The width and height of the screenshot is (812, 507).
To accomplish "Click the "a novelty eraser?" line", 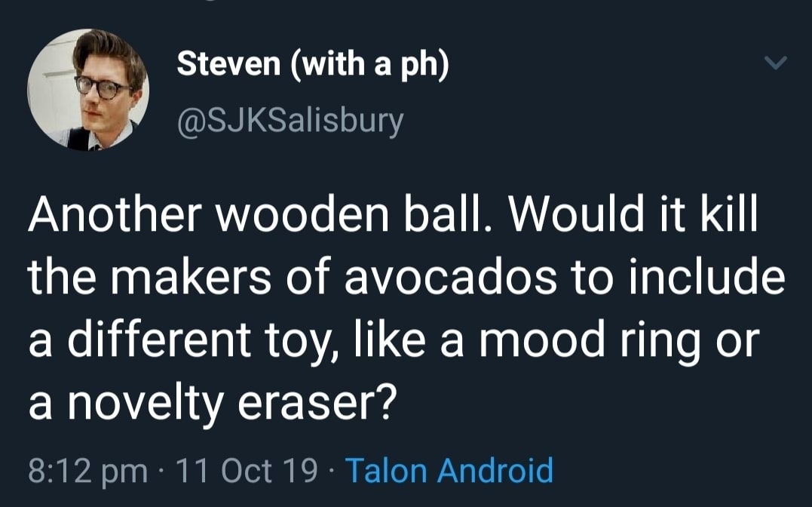I will pos(213,404).
